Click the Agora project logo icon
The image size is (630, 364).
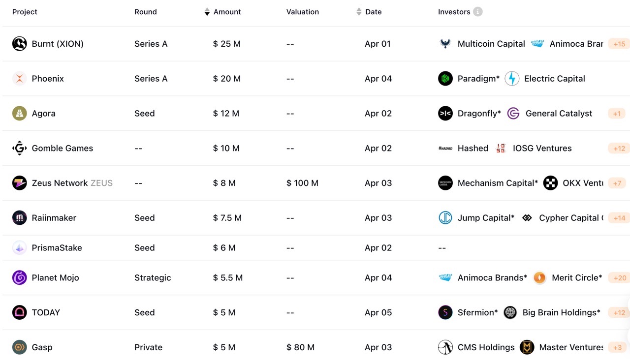pos(19,114)
